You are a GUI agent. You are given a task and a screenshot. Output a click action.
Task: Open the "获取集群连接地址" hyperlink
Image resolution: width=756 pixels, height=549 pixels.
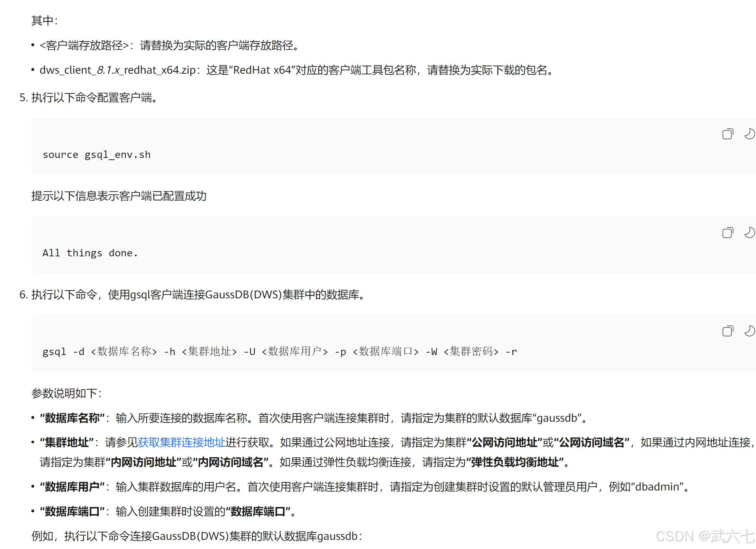click(181, 442)
